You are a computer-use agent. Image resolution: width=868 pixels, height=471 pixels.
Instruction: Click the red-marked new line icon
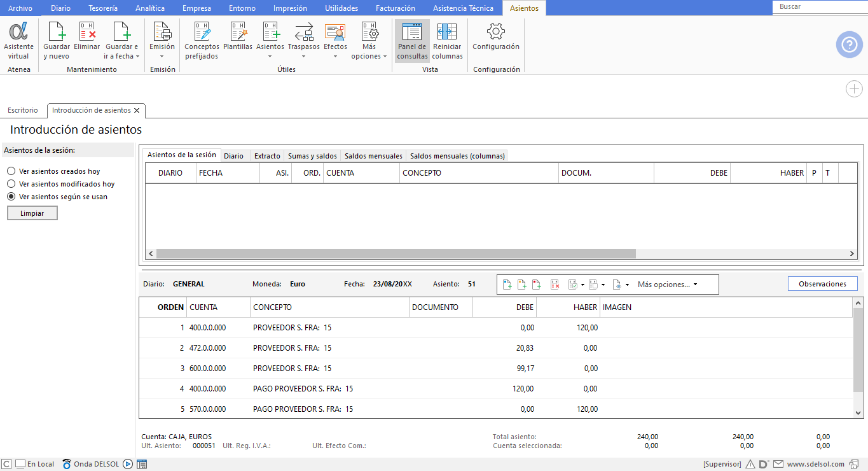(x=537, y=285)
